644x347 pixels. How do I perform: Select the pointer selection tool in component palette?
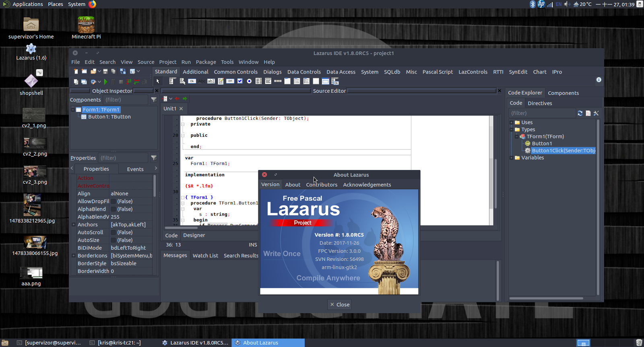click(158, 81)
